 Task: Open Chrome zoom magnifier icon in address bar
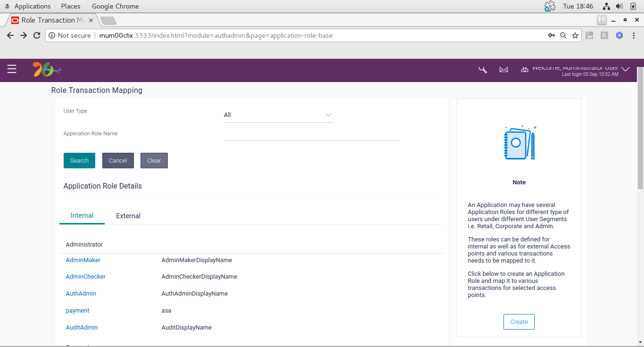563,35
